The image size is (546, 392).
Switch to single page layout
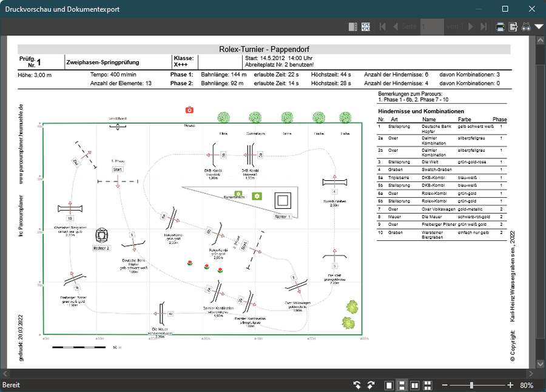click(389, 385)
